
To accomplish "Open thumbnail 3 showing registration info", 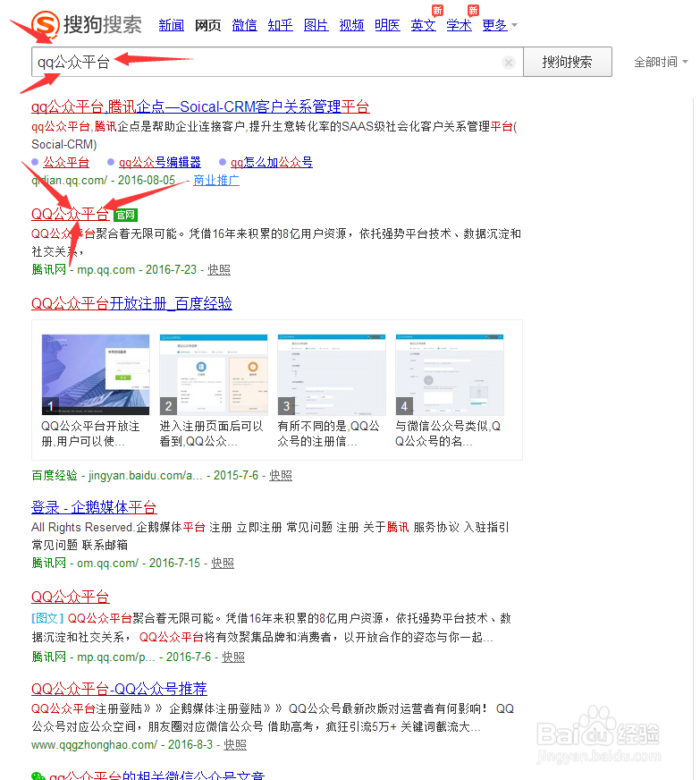I will pyautogui.click(x=332, y=375).
